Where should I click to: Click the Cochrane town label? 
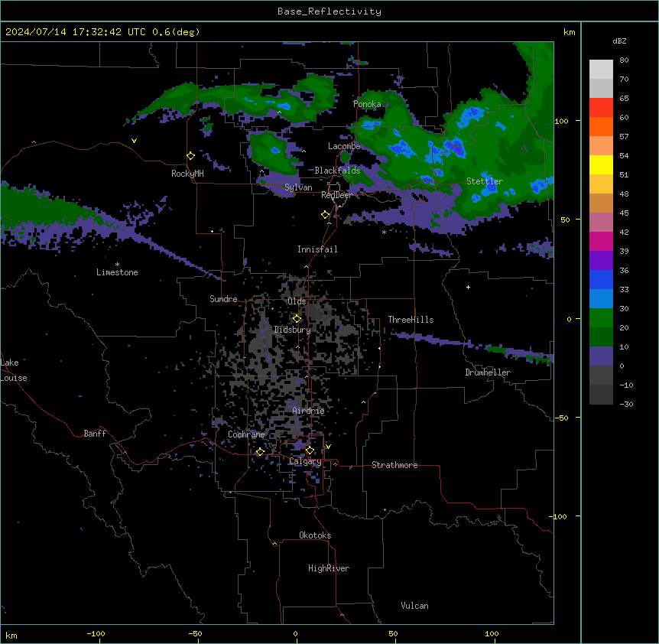(246, 434)
